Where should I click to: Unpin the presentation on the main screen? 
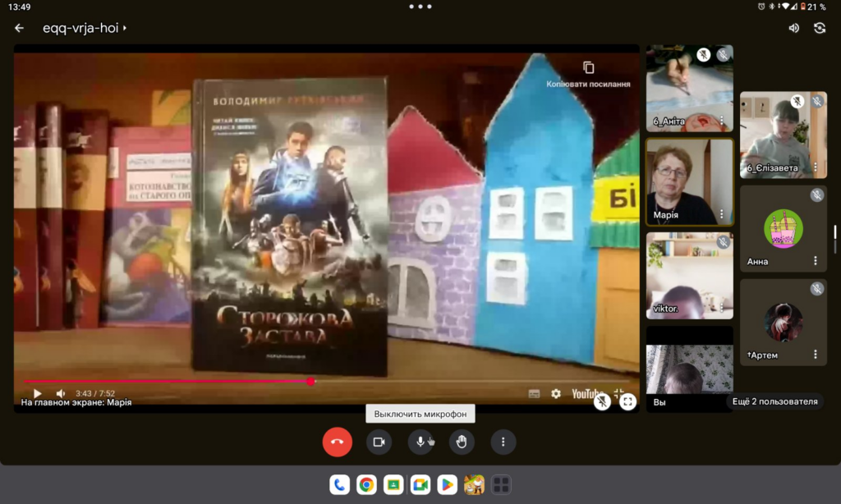(602, 401)
